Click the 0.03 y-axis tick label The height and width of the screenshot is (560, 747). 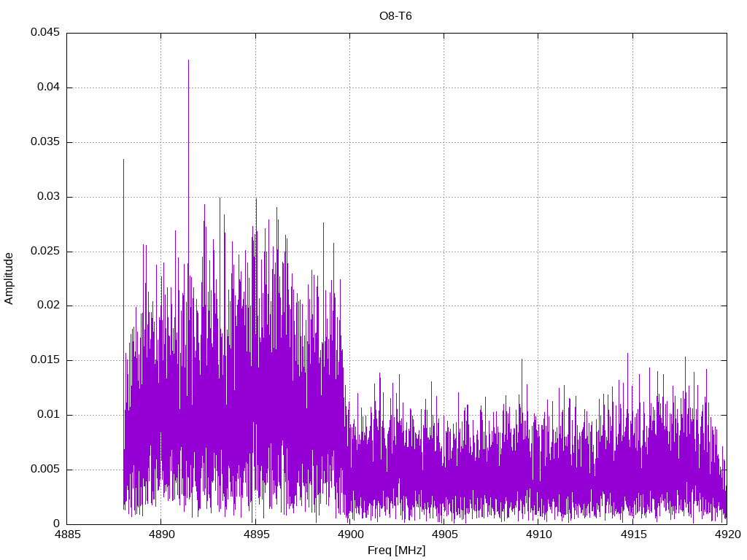47,197
